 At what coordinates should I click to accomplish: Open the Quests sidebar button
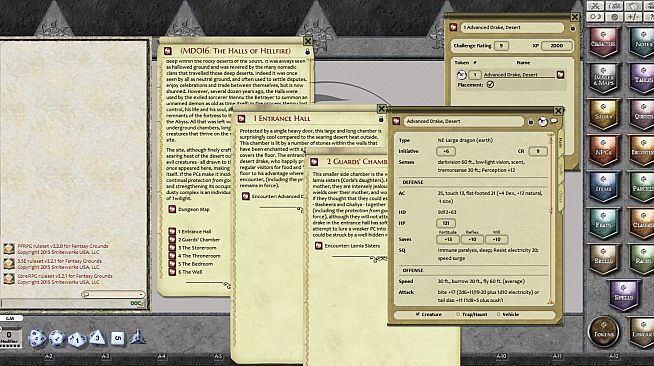click(642, 115)
